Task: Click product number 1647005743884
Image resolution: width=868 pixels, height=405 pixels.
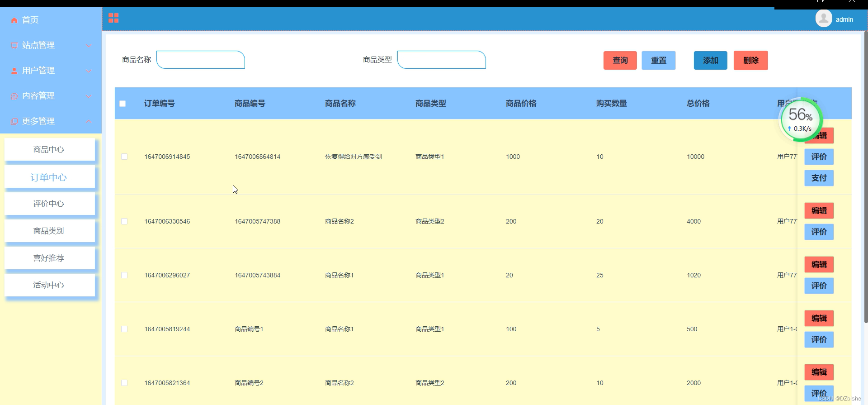Action: [x=258, y=275]
